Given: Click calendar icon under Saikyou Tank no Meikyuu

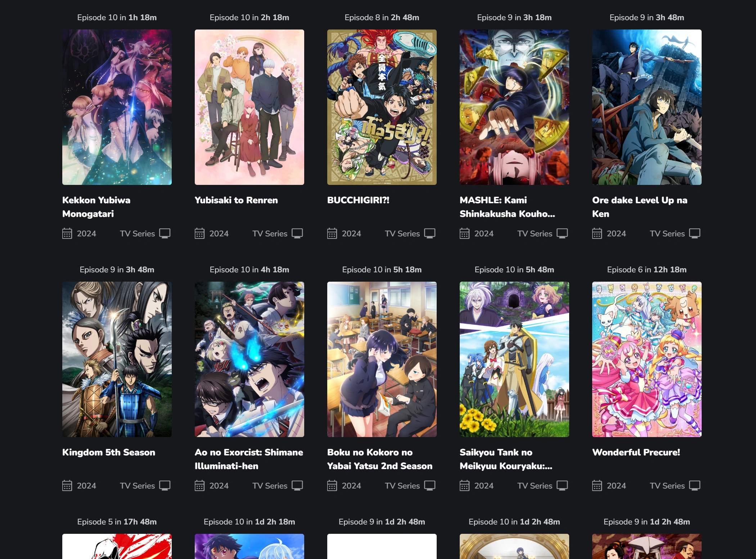Looking at the screenshot, I should point(464,486).
